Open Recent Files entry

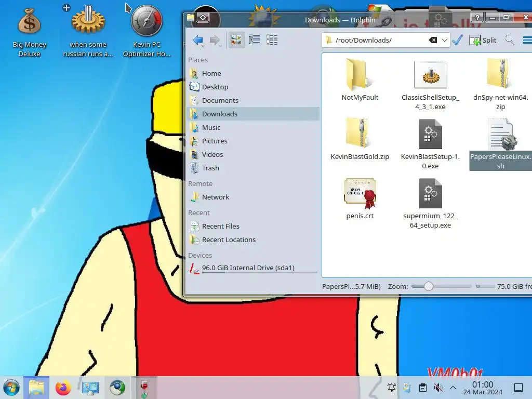point(254,227)
